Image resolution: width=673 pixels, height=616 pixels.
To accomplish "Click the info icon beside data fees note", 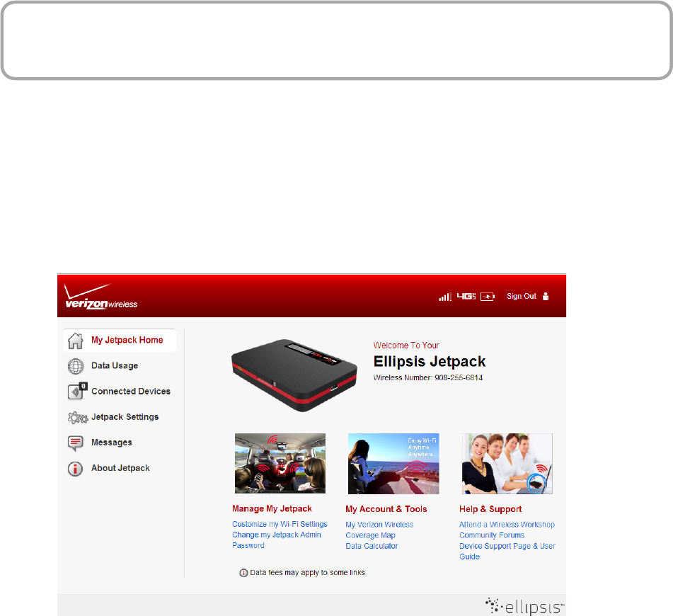I will 243,573.
